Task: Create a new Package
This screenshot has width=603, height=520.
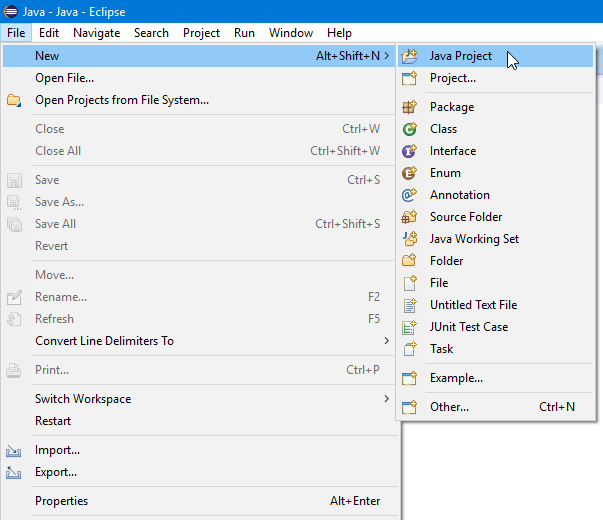Action: coord(495,107)
